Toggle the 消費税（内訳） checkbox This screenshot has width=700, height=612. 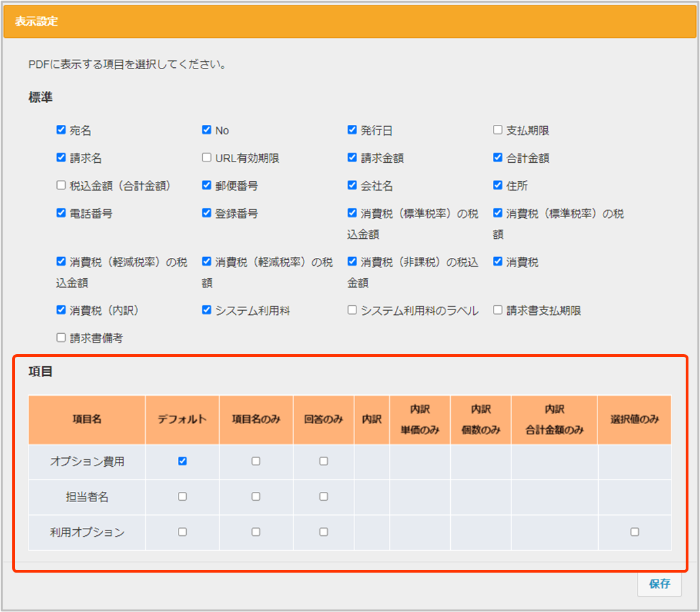(x=61, y=310)
